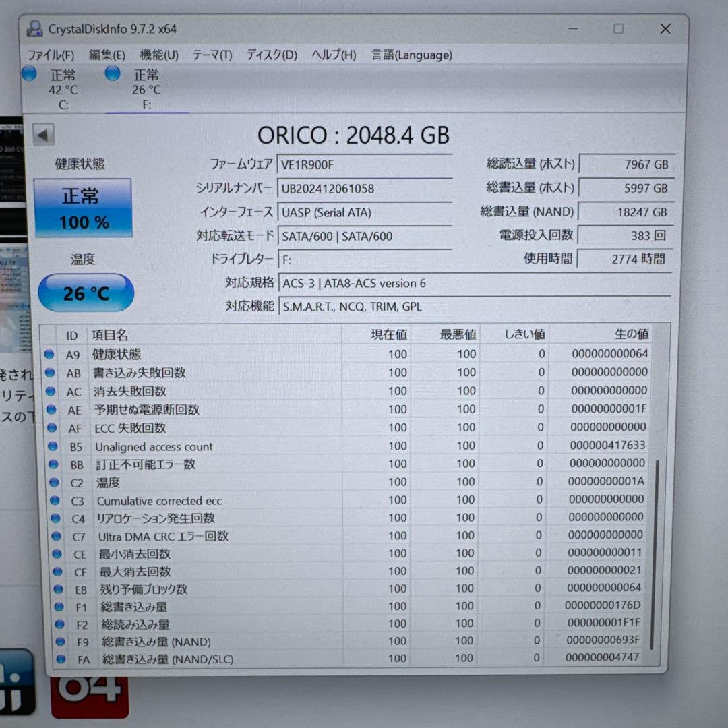Click the firmware field VE1R900F

click(x=365, y=165)
